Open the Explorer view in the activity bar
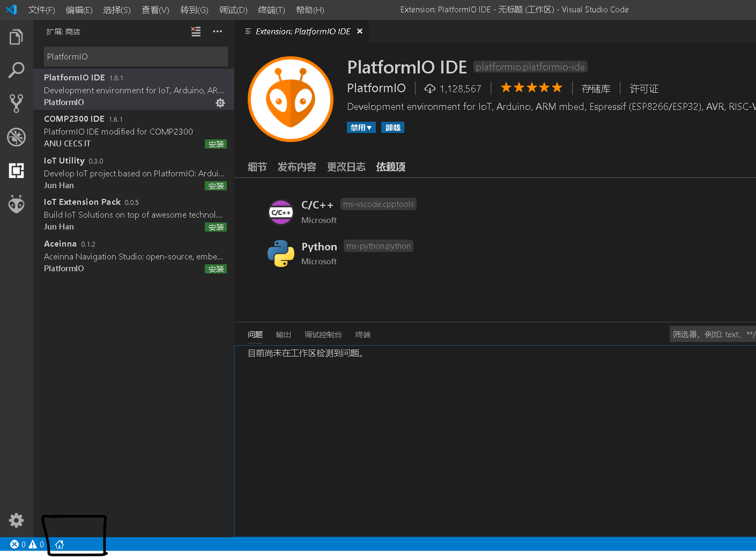 (16, 36)
